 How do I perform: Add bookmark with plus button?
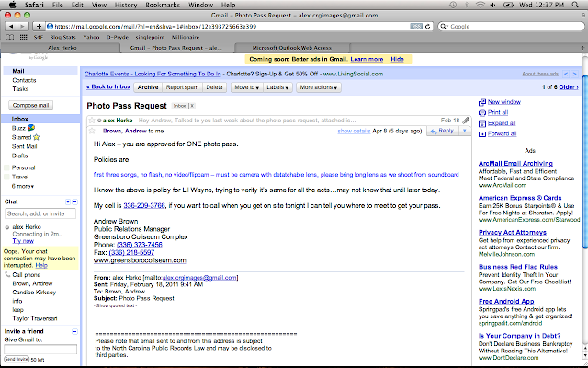[39, 27]
